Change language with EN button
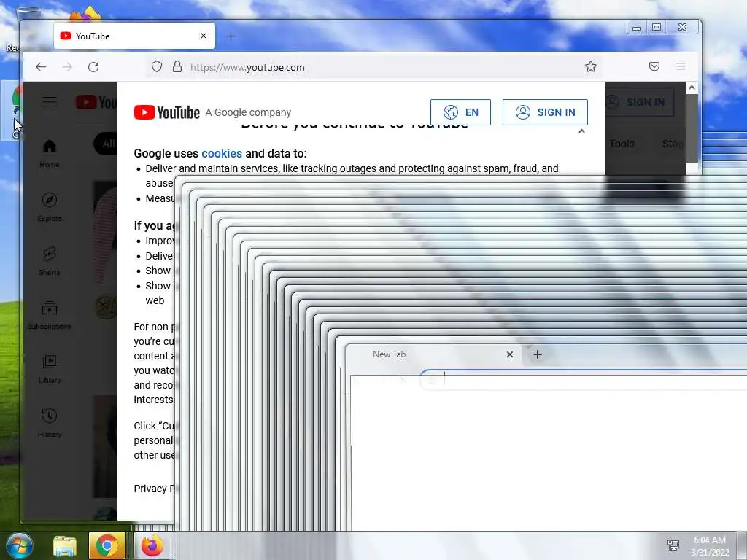This screenshot has width=747, height=560. tap(460, 112)
